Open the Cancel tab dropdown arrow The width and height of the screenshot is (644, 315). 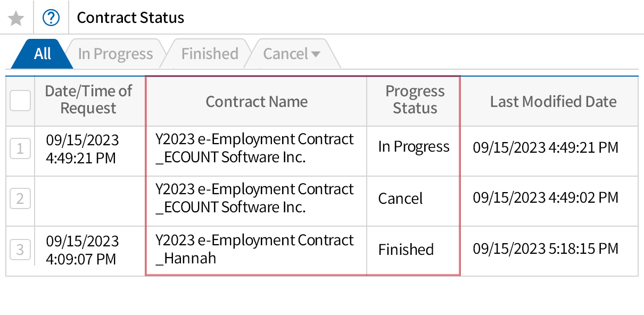tap(315, 53)
